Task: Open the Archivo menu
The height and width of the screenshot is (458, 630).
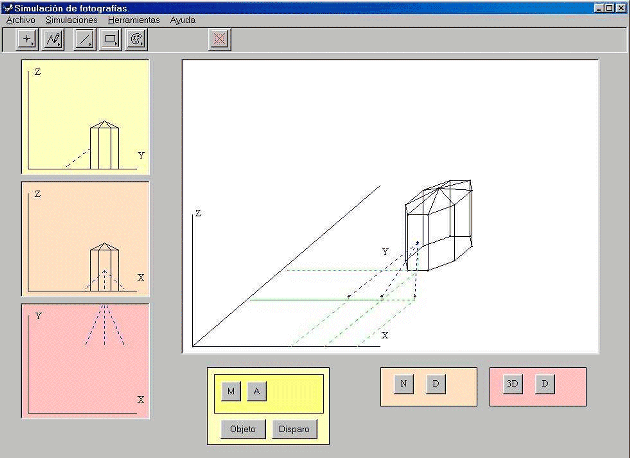Action: [20, 20]
